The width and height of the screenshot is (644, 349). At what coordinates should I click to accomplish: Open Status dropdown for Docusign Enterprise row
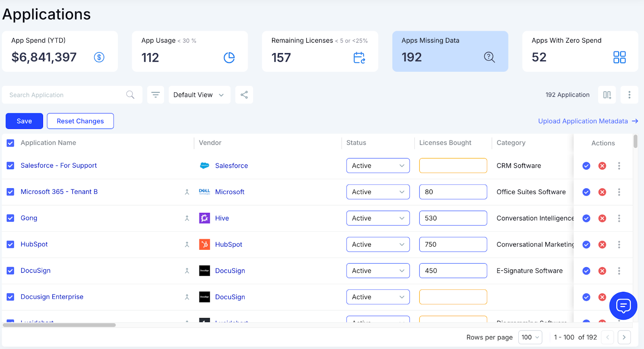coord(378,297)
